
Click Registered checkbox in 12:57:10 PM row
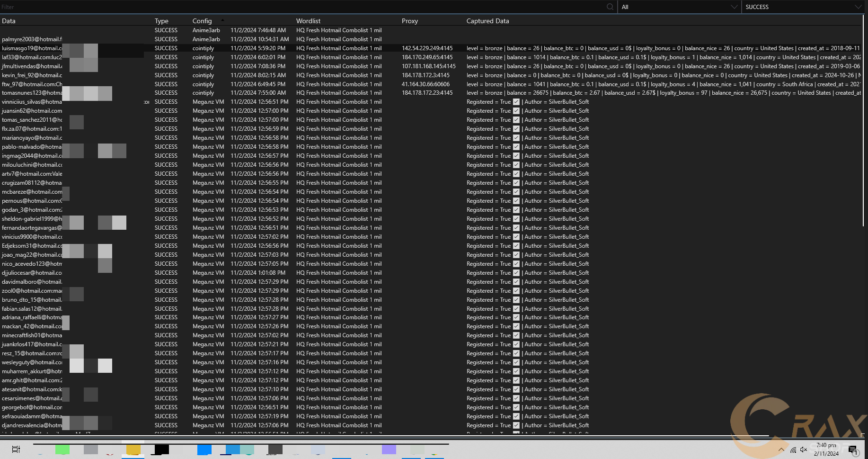tap(516, 389)
